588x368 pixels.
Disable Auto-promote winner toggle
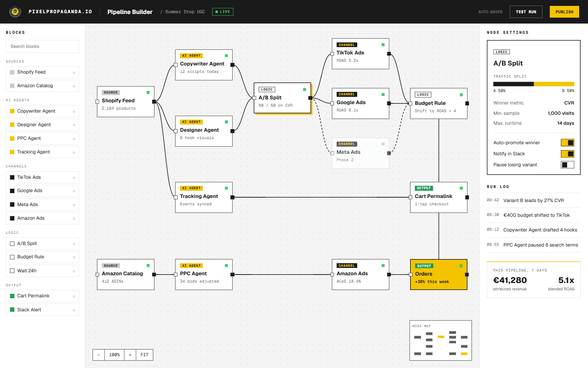(567, 143)
